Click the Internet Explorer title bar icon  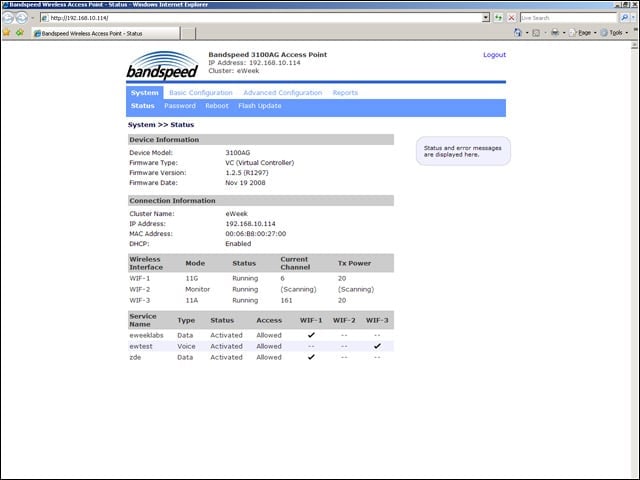(x=5, y=4)
